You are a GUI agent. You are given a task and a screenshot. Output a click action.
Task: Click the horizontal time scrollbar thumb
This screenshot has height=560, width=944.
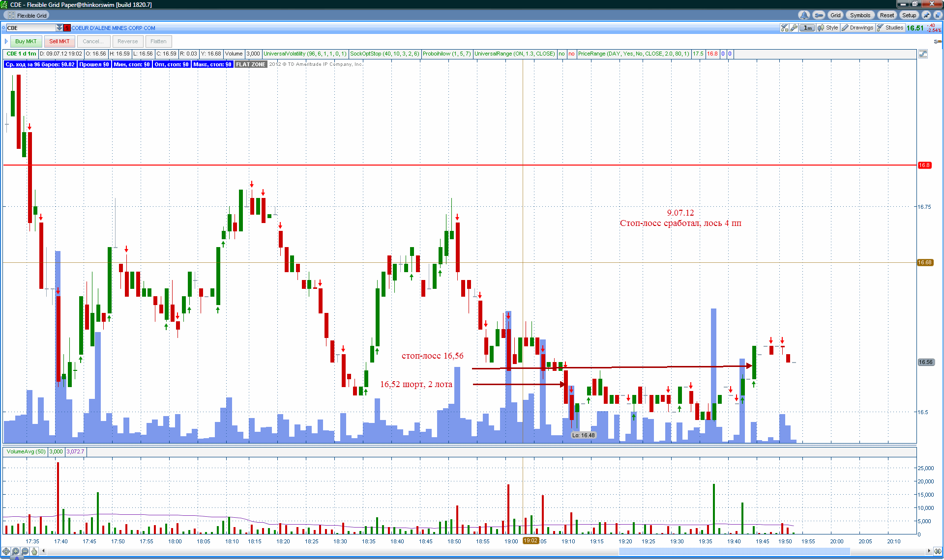coord(734,551)
